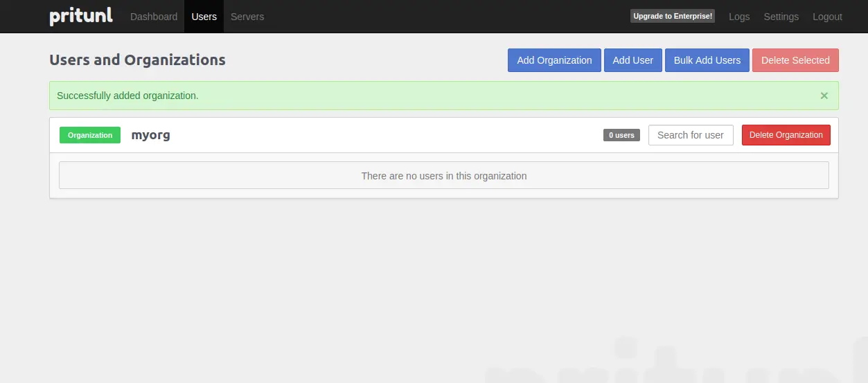
Task: Dismiss the success alert with the X
Action: (x=824, y=96)
